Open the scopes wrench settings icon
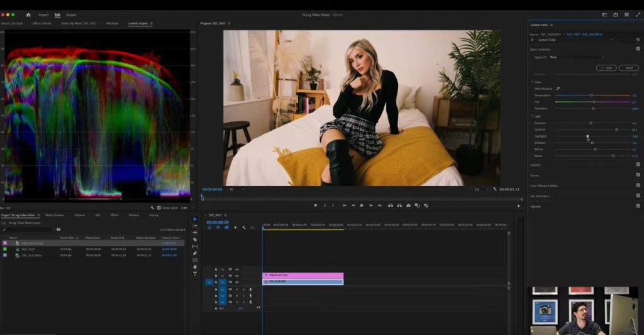This screenshot has height=335, width=644. point(152,207)
